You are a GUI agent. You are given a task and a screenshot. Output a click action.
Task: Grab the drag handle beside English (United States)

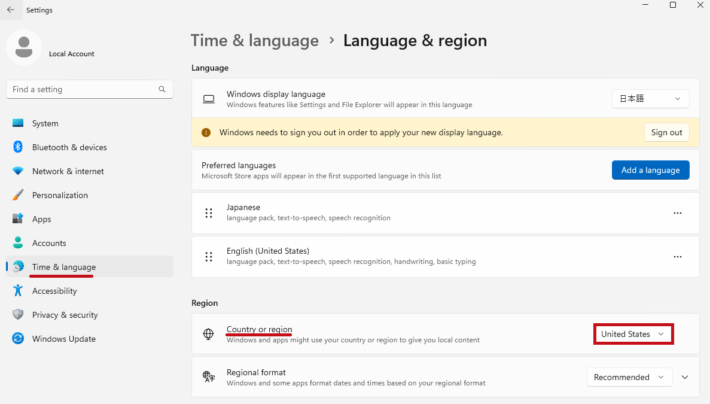(x=209, y=256)
